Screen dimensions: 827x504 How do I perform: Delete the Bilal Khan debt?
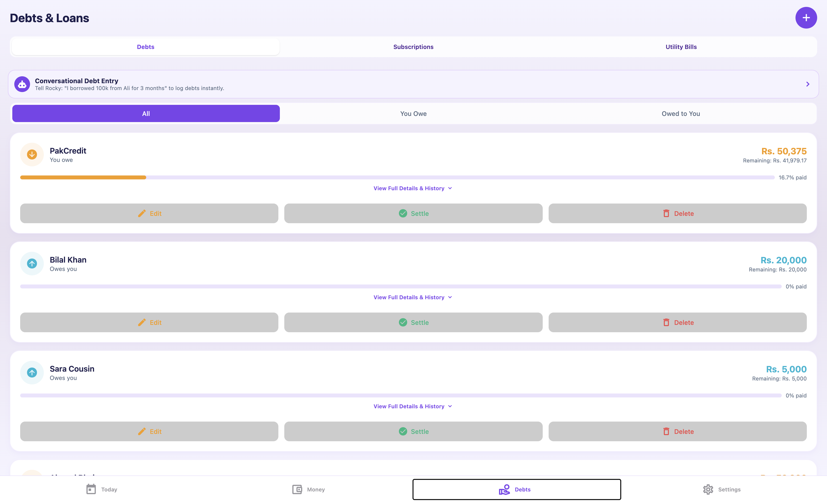click(x=677, y=322)
